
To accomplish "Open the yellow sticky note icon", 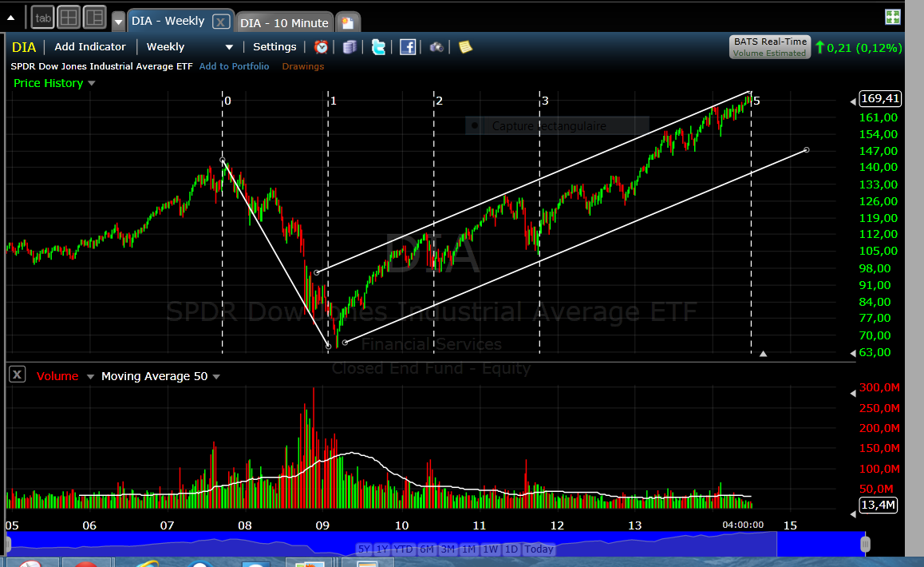I will 465,47.
